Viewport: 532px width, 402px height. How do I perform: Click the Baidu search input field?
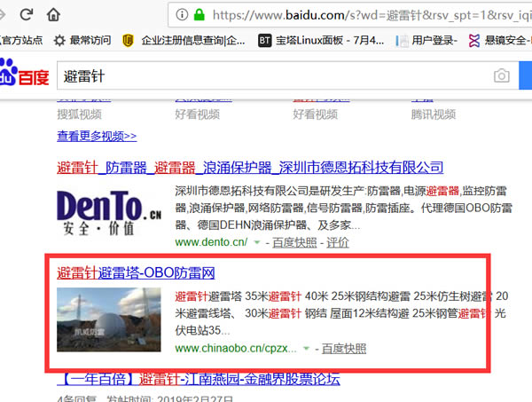point(266,76)
